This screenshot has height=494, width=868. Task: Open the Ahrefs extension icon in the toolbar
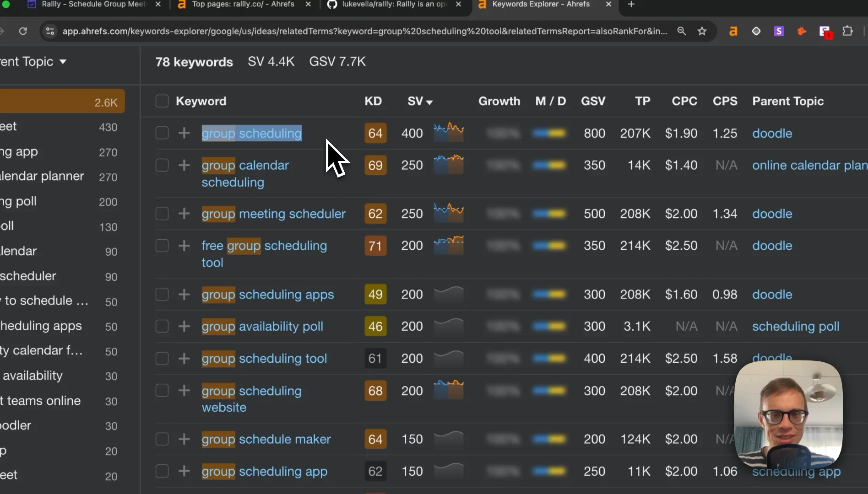click(733, 31)
